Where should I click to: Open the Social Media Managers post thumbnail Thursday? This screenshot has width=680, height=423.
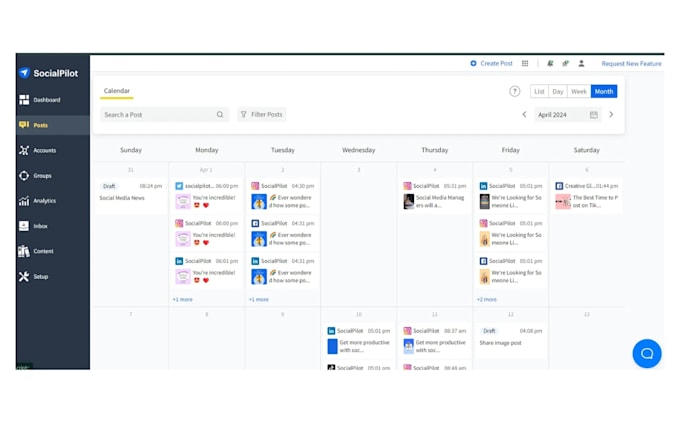(409, 201)
